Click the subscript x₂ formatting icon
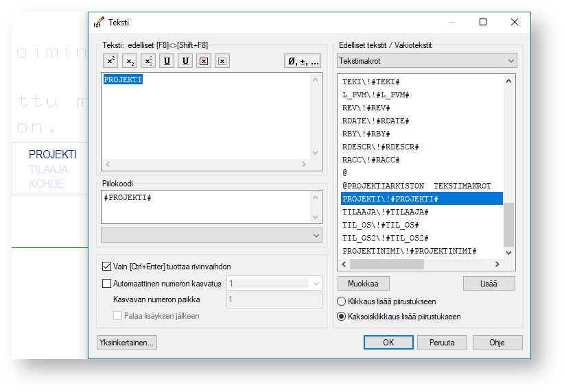564x392 pixels. click(129, 61)
